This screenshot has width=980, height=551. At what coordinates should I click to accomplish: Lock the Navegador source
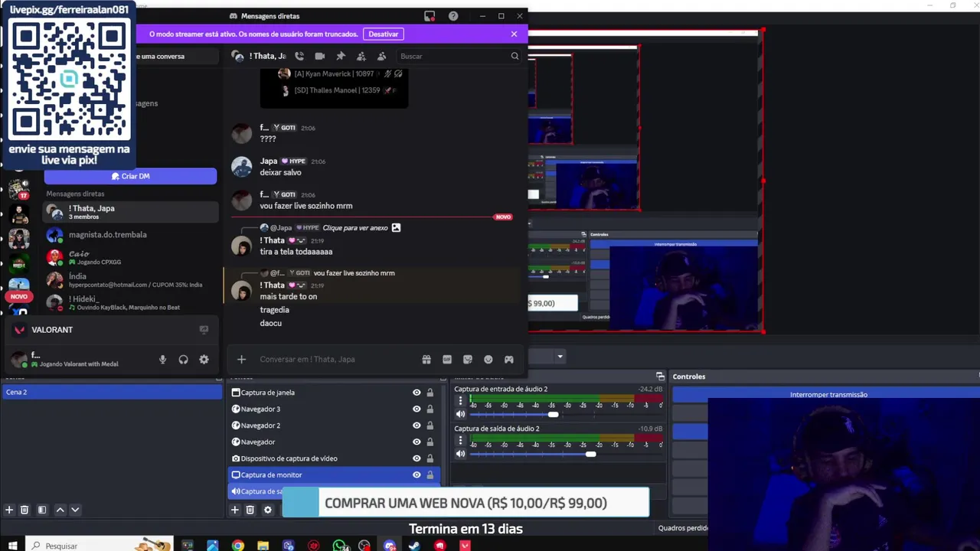click(x=430, y=442)
